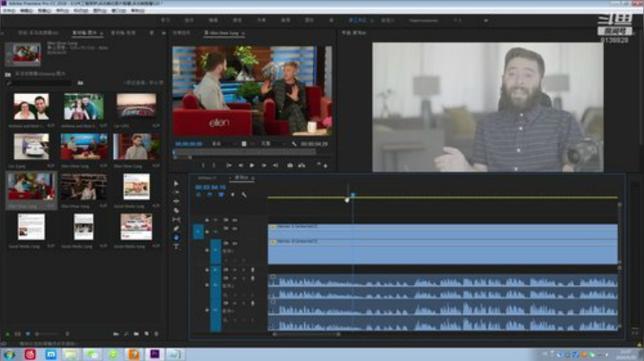This screenshot has width=644, height=361.
Task: Go to Out point in Source monitor
Action: click(275, 165)
